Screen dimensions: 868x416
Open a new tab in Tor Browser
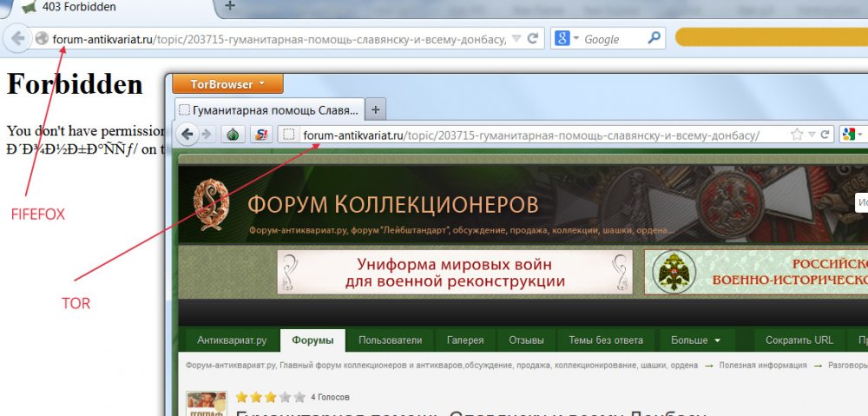pos(375,110)
